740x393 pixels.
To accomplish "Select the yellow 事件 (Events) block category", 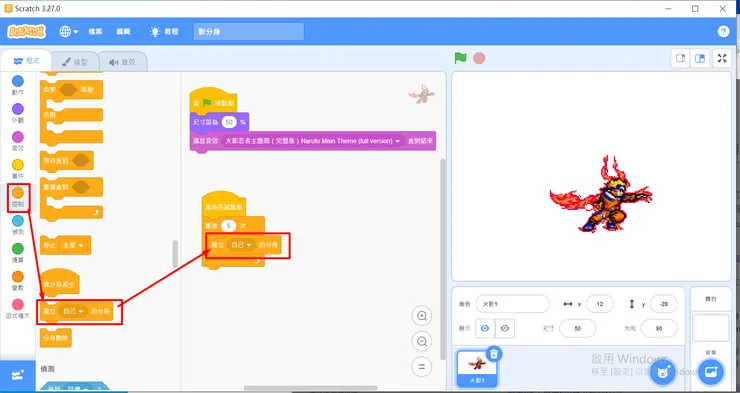I will (x=17, y=169).
